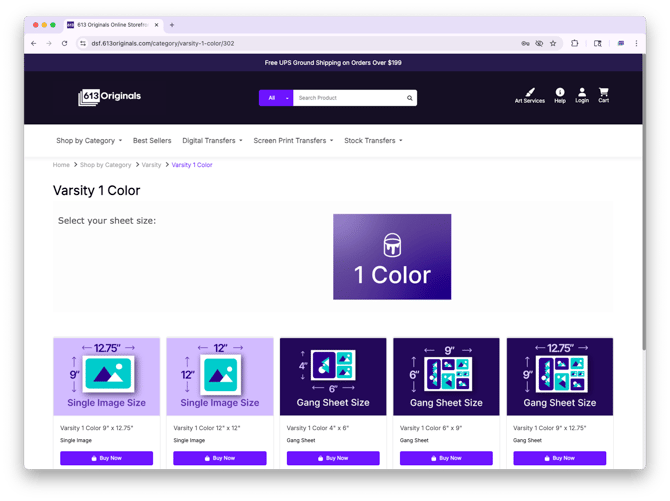Open the All search category dropdown
Image resolution: width=670 pixels, height=501 pixels.
pos(276,98)
